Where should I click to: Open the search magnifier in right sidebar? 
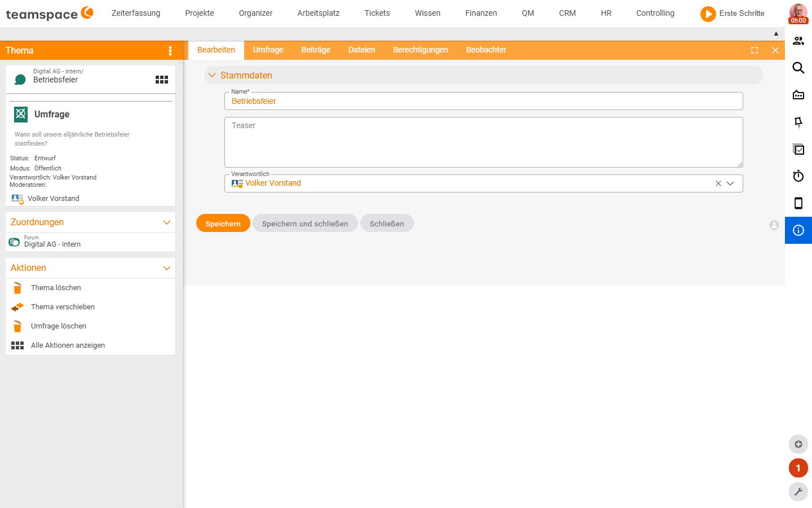[798, 68]
